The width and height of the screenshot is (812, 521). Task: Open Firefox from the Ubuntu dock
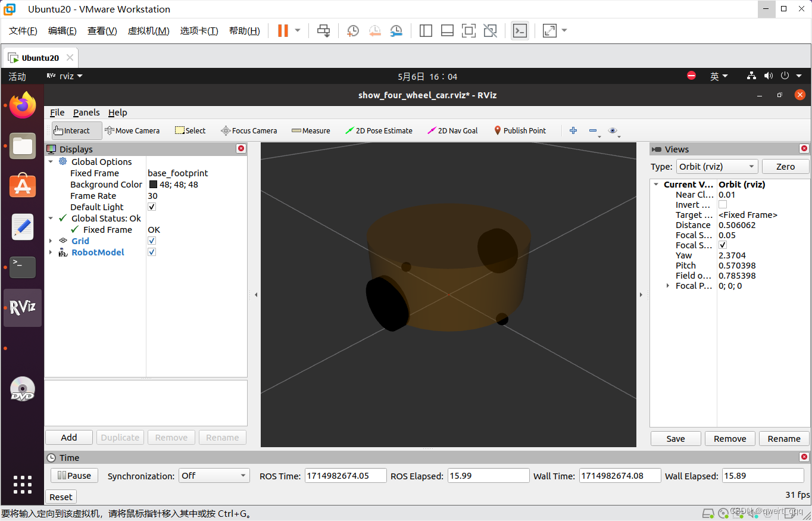tap(23, 105)
